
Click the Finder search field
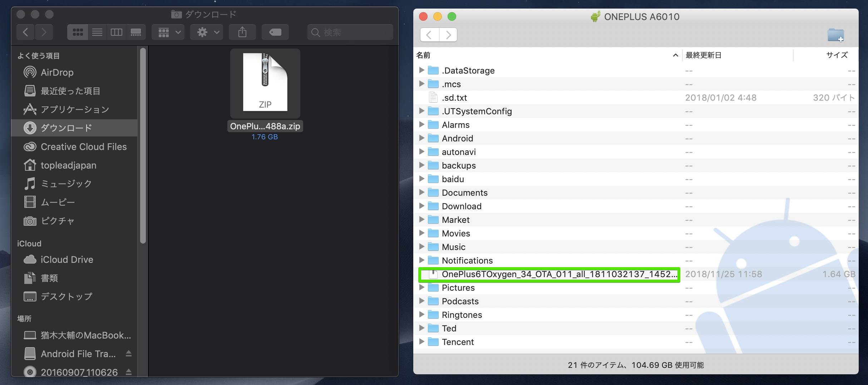click(350, 32)
